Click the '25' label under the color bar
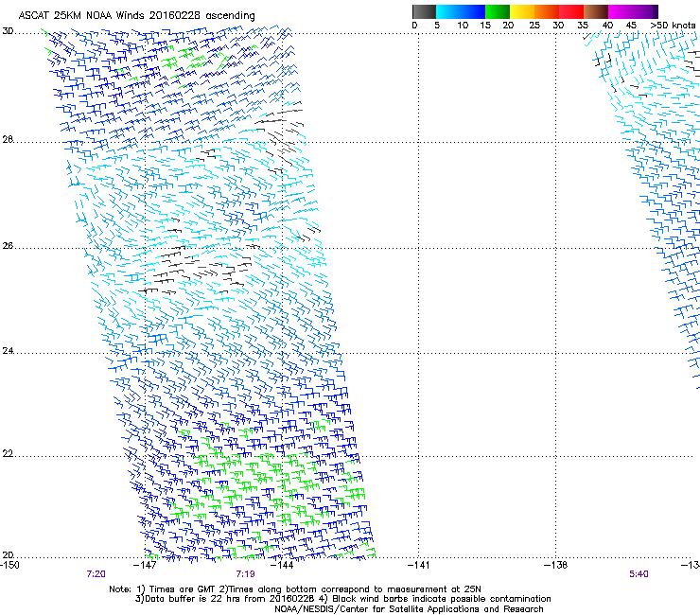Viewport: 700px width, 615px height. [534, 26]
